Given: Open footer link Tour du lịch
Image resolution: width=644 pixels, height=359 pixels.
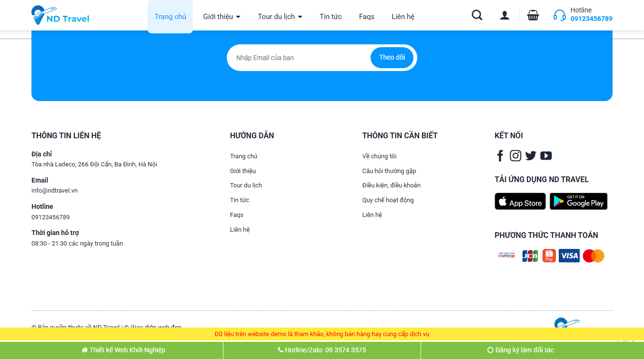Looking at the screenshot, I should [x=246, y=185].
